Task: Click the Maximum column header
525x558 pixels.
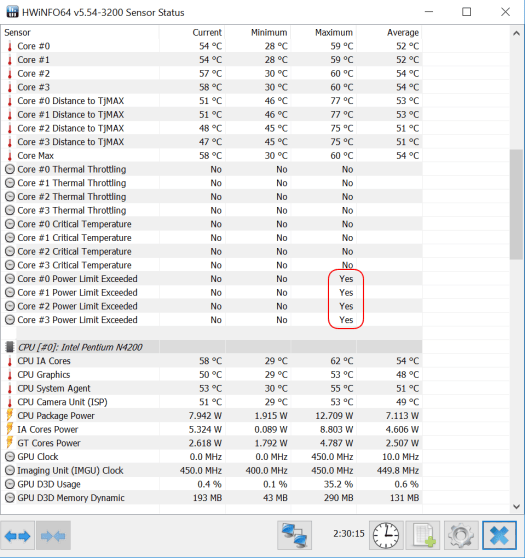Action: click(x=334, y=32)
